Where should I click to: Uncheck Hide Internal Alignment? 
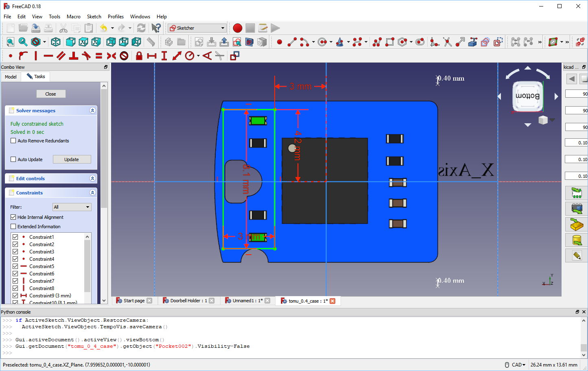pyautogui.click(x=13, y=217)
